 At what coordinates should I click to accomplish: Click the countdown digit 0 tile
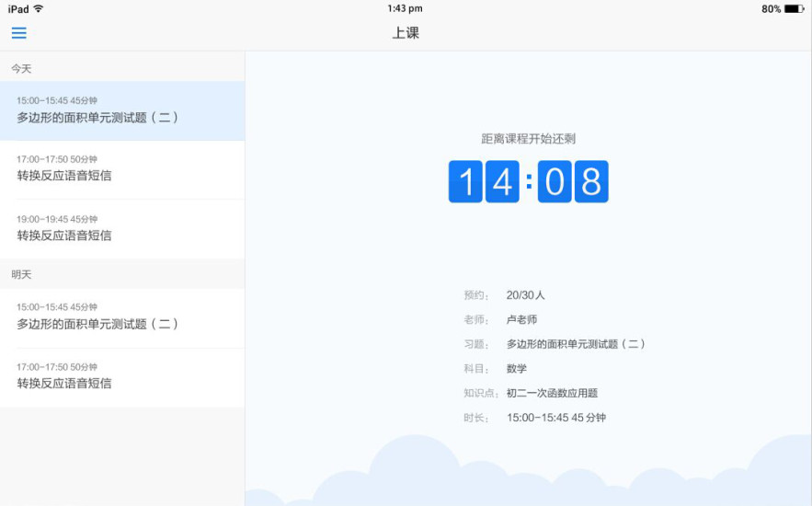(x=555, y=181)
